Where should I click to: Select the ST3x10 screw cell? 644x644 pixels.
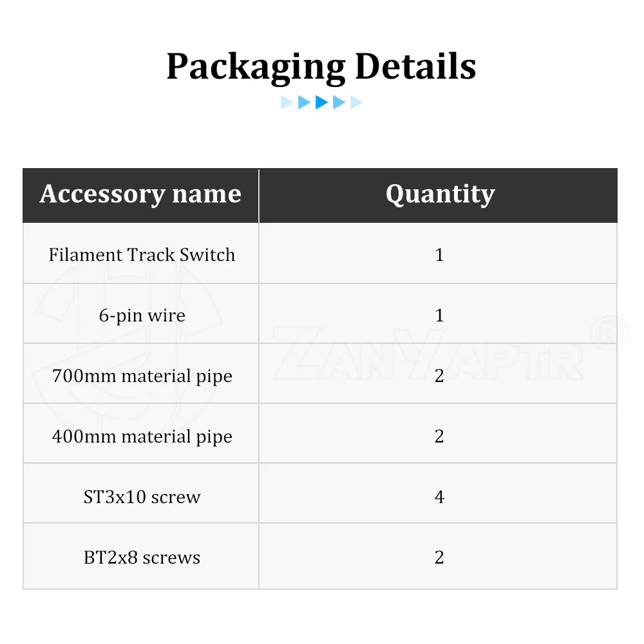pyautogui.click(x=141, y=494)
